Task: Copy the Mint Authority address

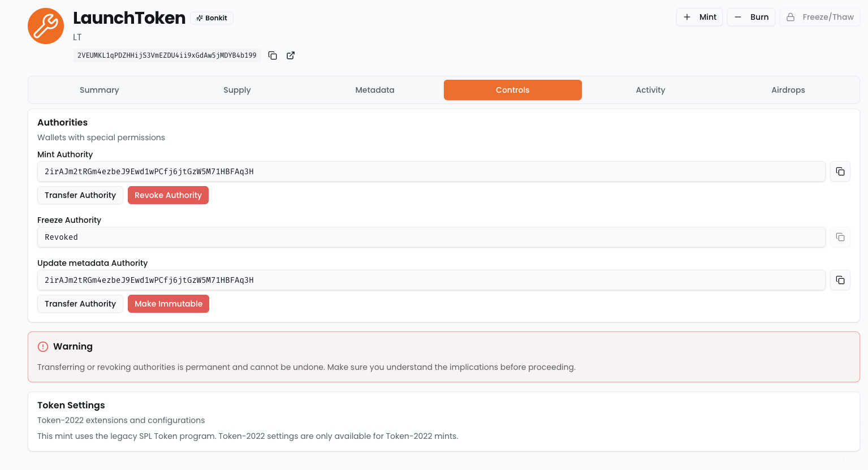Action: (x=840, y=171)
